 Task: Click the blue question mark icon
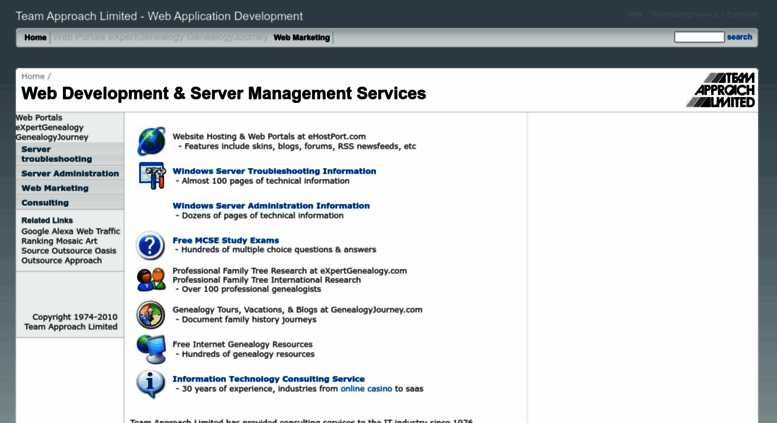(151, 245)
